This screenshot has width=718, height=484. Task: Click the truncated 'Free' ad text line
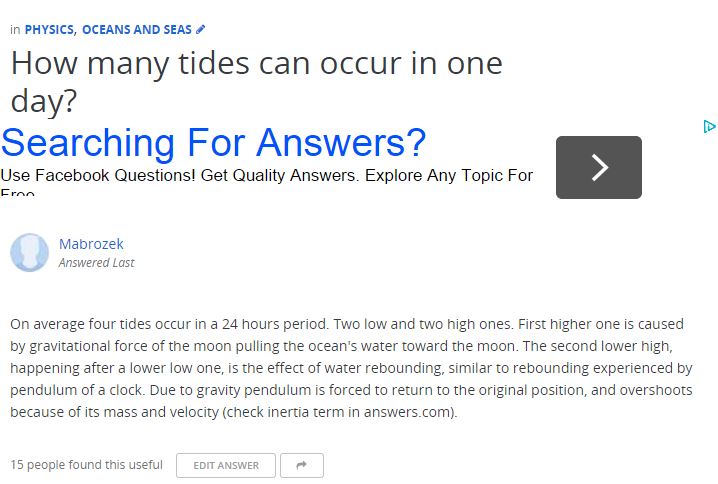tap(18, 193)
